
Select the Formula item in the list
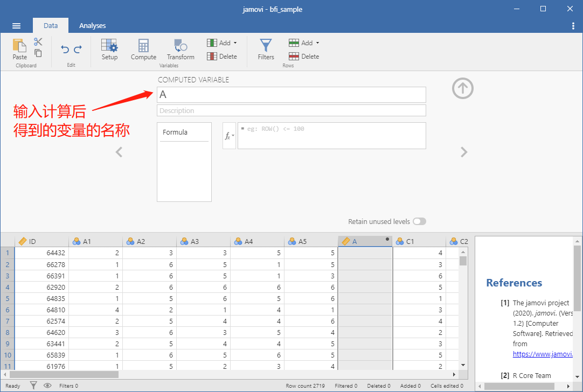(x=184, y=132)
